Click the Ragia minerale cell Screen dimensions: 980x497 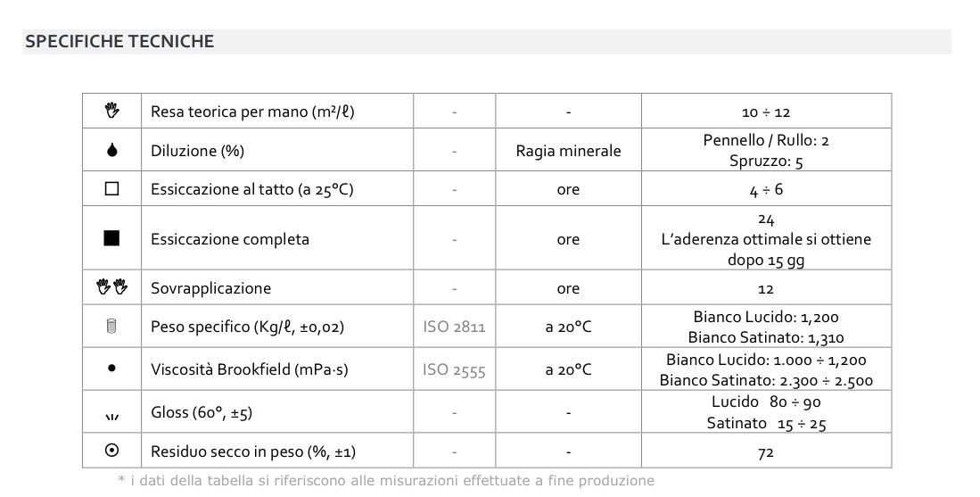click(568, 151)
